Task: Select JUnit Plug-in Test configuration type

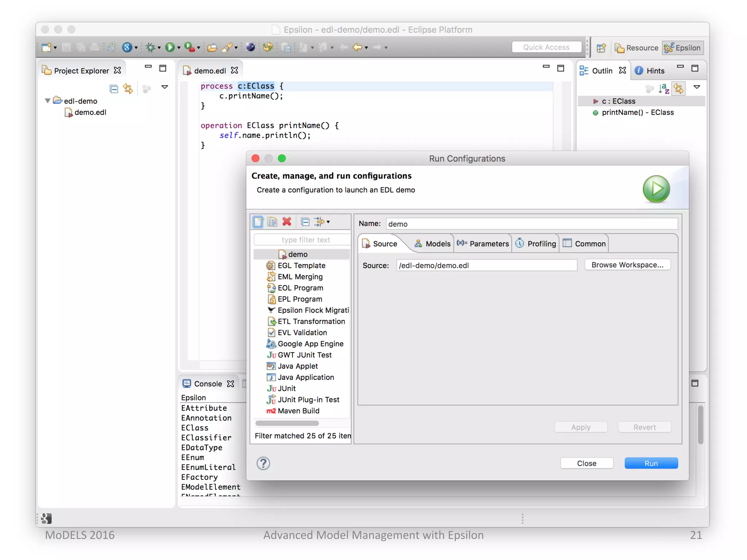Action: pos(303,400)
